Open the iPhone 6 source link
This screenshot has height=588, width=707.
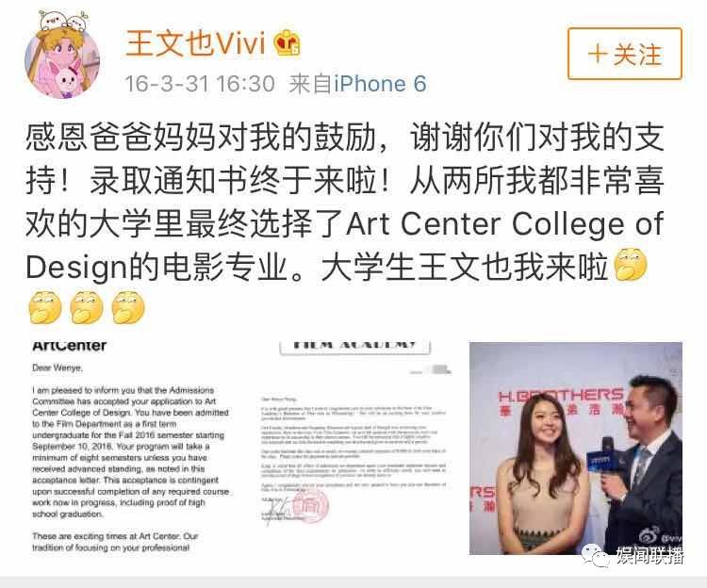380,84
